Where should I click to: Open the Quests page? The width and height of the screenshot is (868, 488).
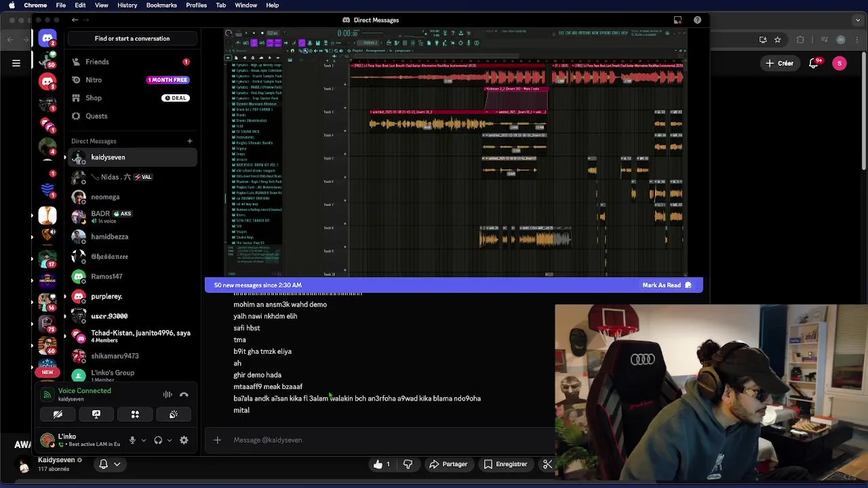tap(132, 116)
